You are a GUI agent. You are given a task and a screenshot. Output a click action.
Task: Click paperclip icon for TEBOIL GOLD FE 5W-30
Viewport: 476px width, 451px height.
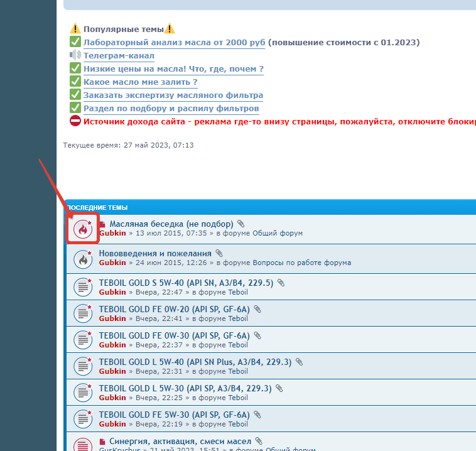pos(257,415)
